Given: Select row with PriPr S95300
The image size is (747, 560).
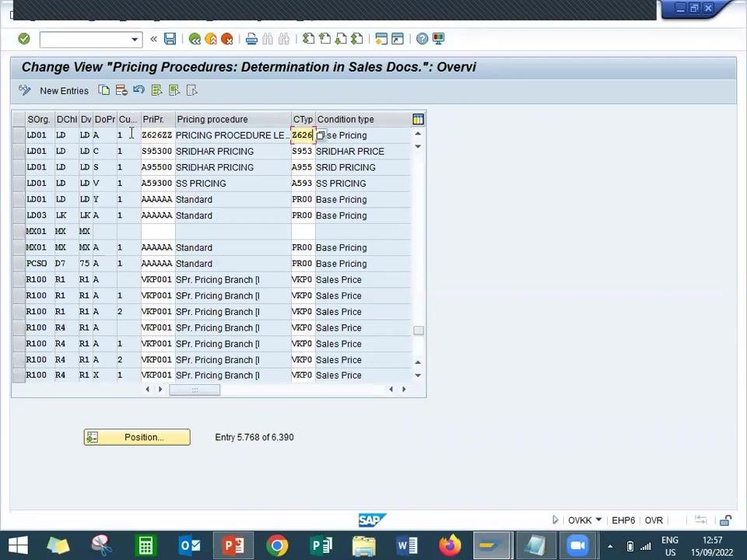Looking at the screenshot, I should pos(19,152).
